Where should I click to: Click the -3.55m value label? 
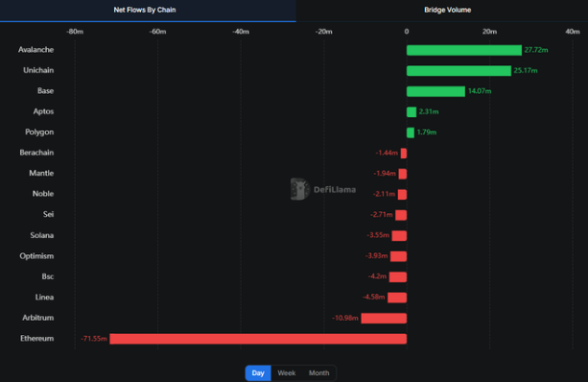(x=378, y=235)
